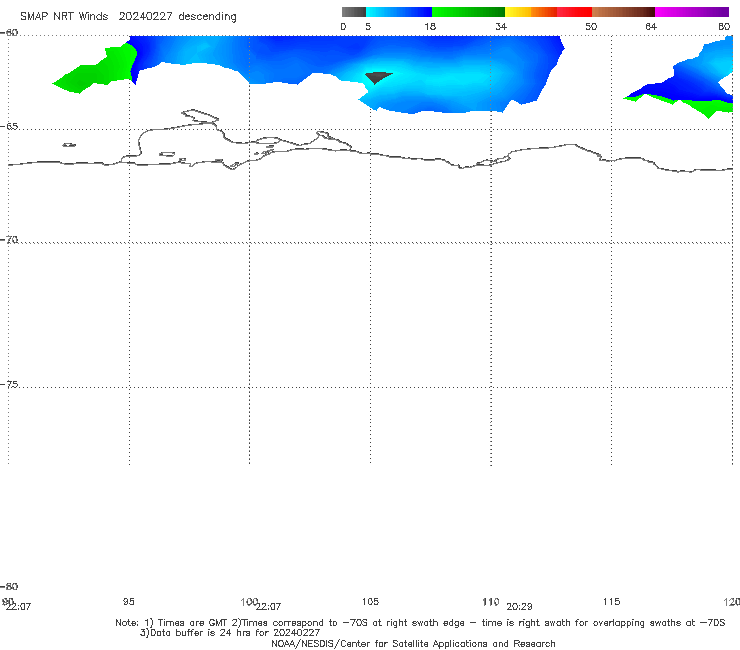The image size is (740, 650).
Task: Click the latitude label '-80'
Action: (9, 586)
